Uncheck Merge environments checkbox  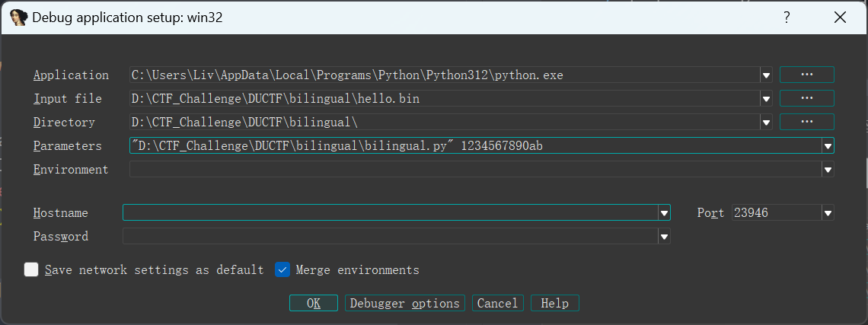(282, 269)
